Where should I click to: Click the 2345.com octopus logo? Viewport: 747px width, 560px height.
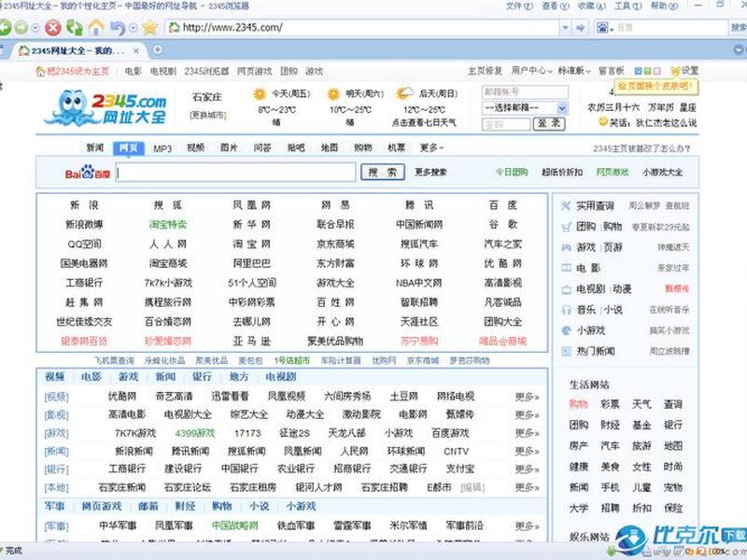(x=106, y=108)
